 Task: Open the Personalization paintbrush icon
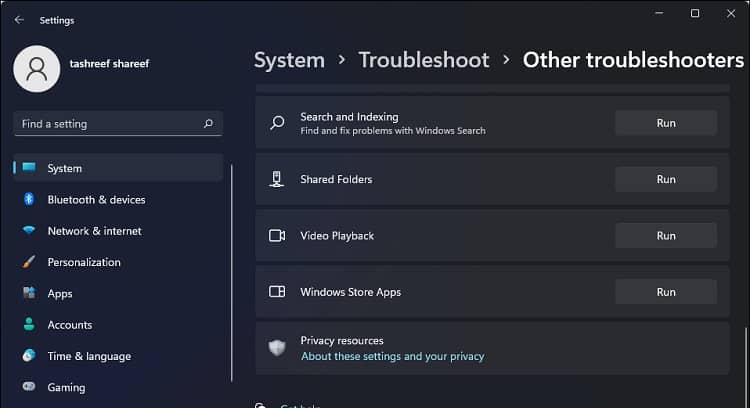pyautogui.click(x=29, y=262)
